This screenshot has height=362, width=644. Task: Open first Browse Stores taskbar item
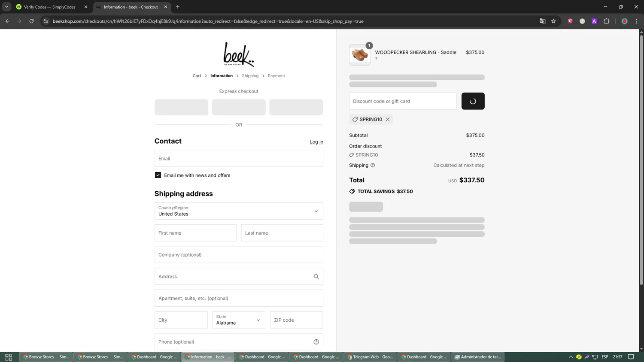coord(46,357)
